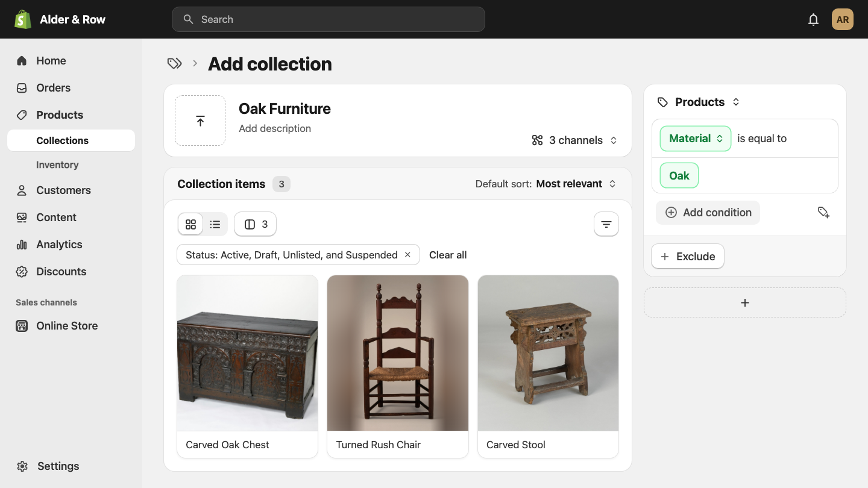Click Add description
The width and height of the screenshot is (868, 488).
(x=275, y=128)
